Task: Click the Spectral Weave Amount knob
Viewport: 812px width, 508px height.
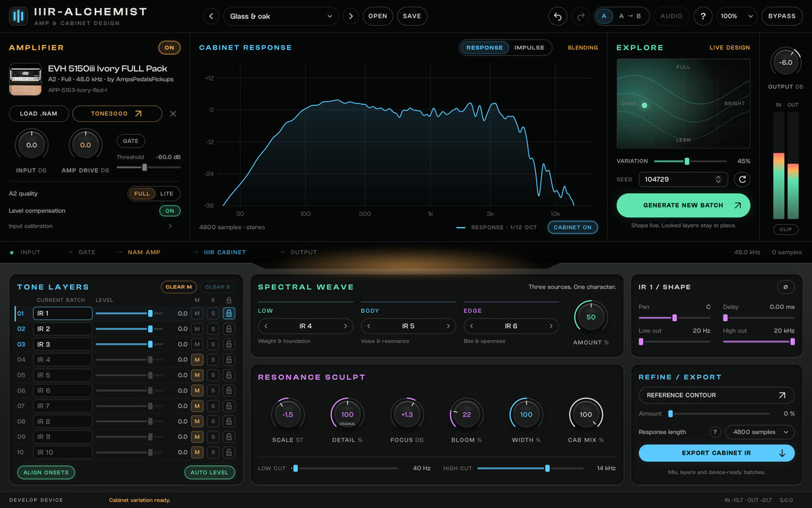Action: (591, 316)
